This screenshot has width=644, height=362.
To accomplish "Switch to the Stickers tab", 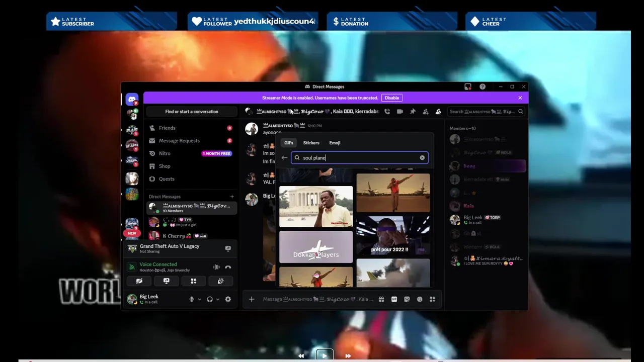I will [311, 143].
